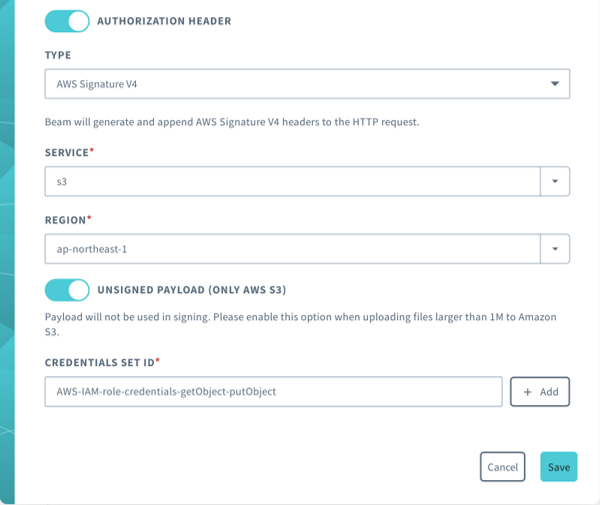Disable the Authorization Header toggle
600x505 pixels.
point(67,21)
